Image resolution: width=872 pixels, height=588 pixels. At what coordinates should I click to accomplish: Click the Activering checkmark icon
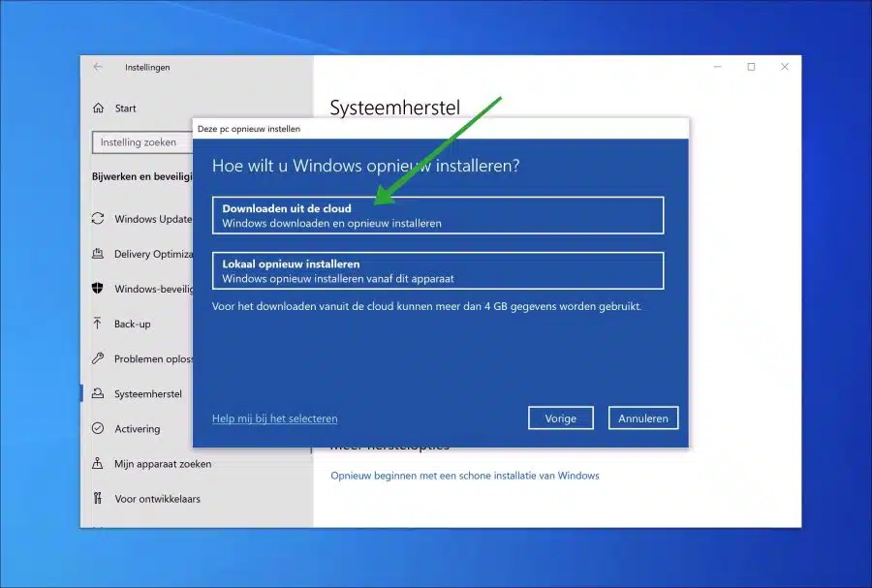click(x=98, y=428)
